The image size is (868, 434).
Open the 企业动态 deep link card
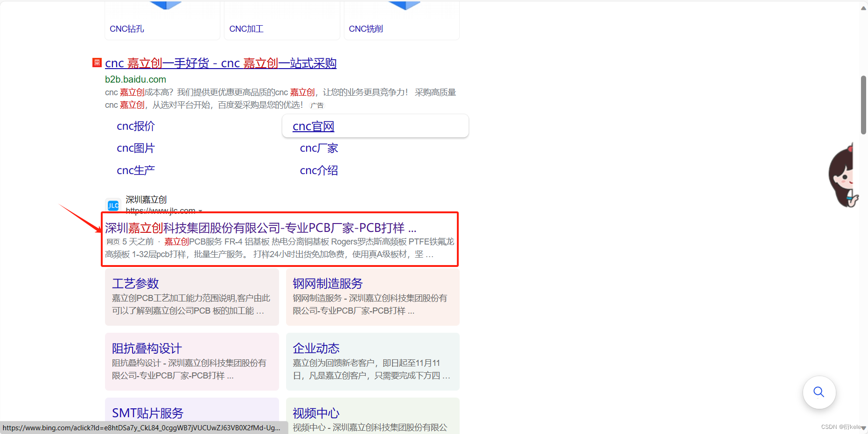pyautogui.click(x=373, y=362)
